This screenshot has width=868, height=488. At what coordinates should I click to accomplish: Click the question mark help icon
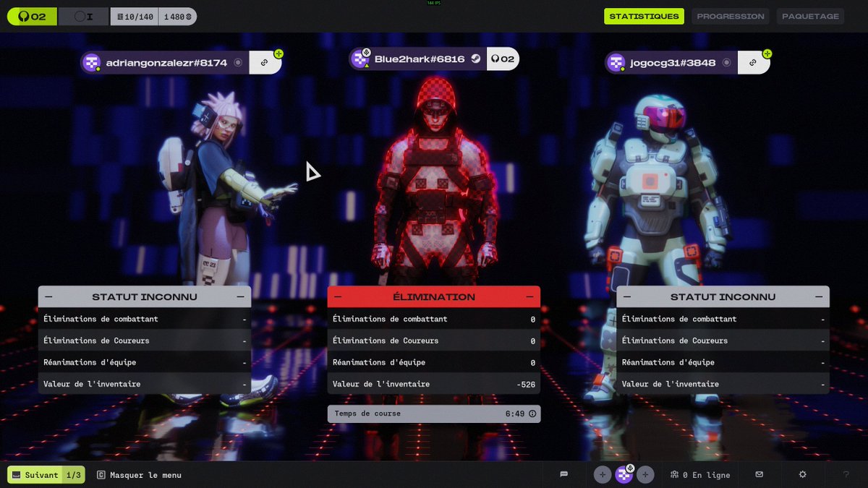click(x=846, y=474)
